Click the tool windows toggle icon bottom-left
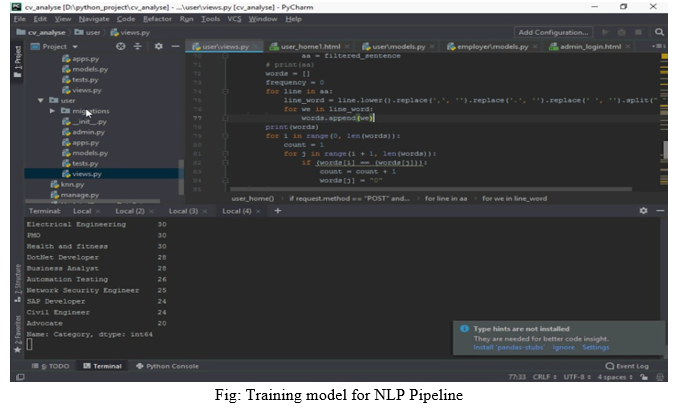679x410 pixels. click(19, 377)
